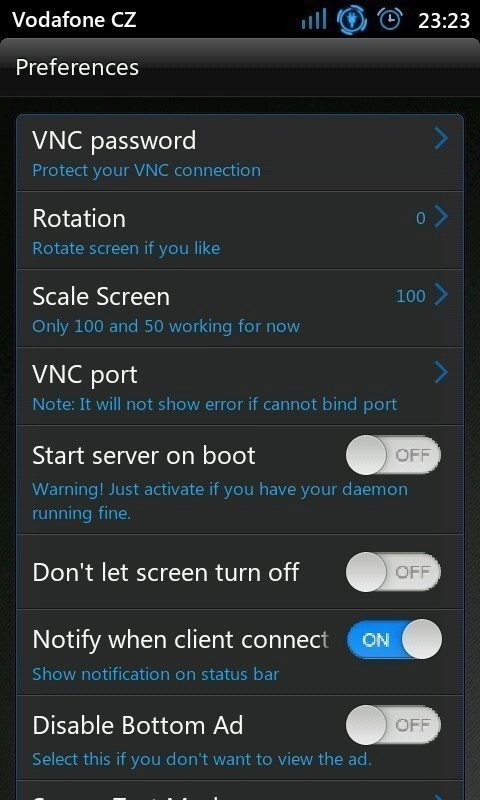Viewport: 480px width, 800px height.
Task: Turn on Don't let screen turn off
Action: point(393,572)
